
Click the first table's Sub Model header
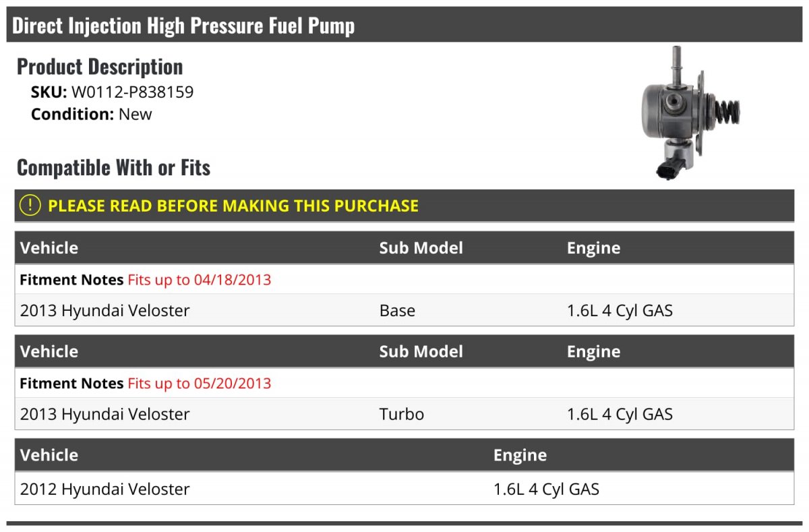tap(421, 247)
